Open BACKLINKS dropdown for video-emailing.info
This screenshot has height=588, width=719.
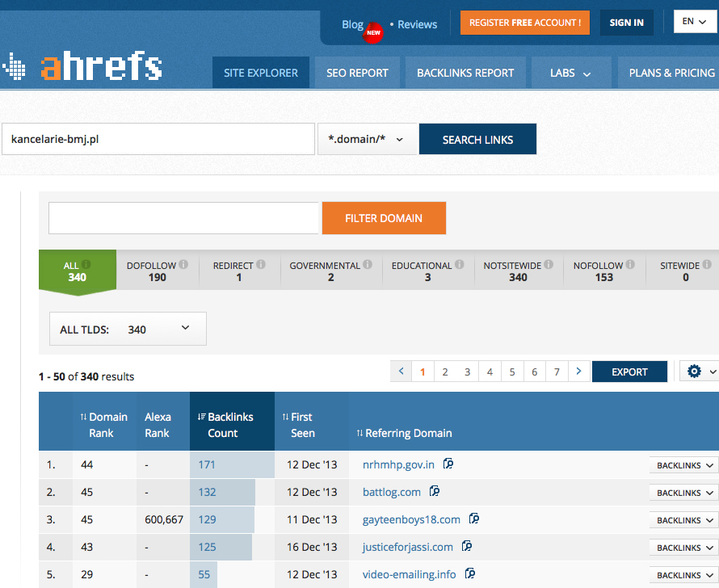[x=685, y=575]
